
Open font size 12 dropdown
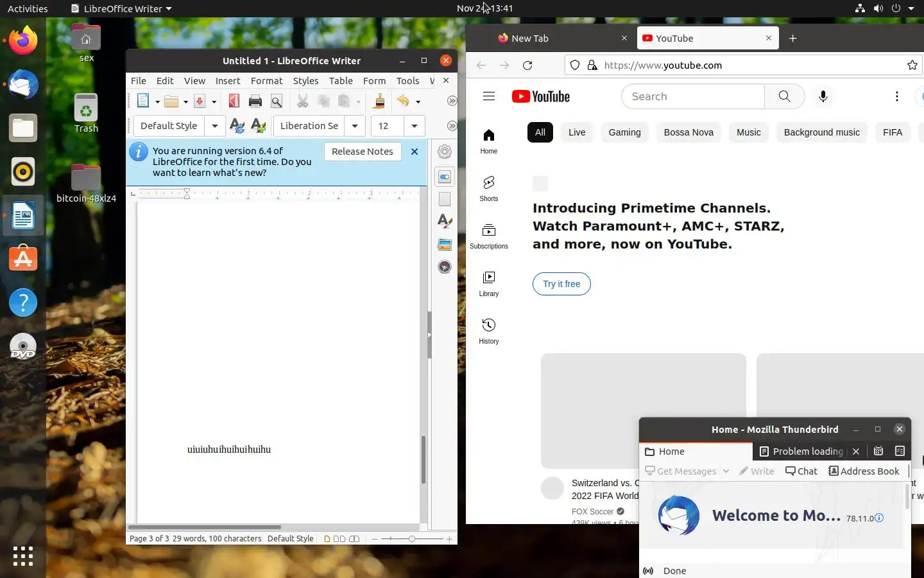click(415, 126)
